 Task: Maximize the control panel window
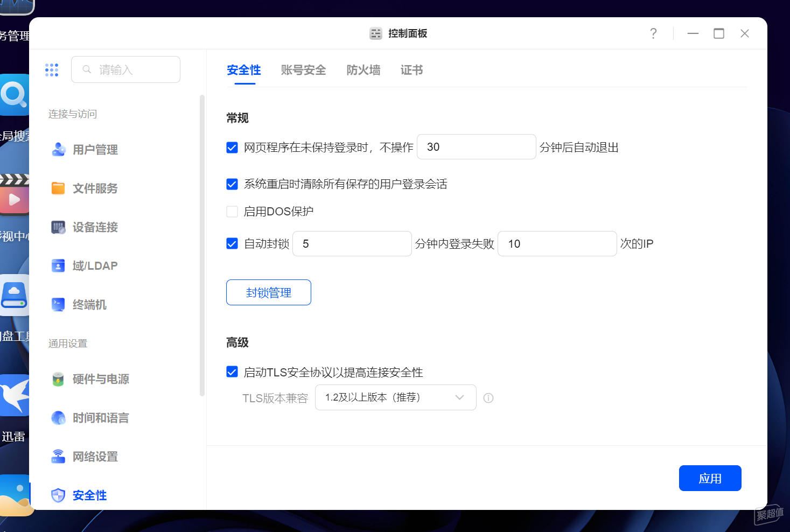(x=719, y=33)
